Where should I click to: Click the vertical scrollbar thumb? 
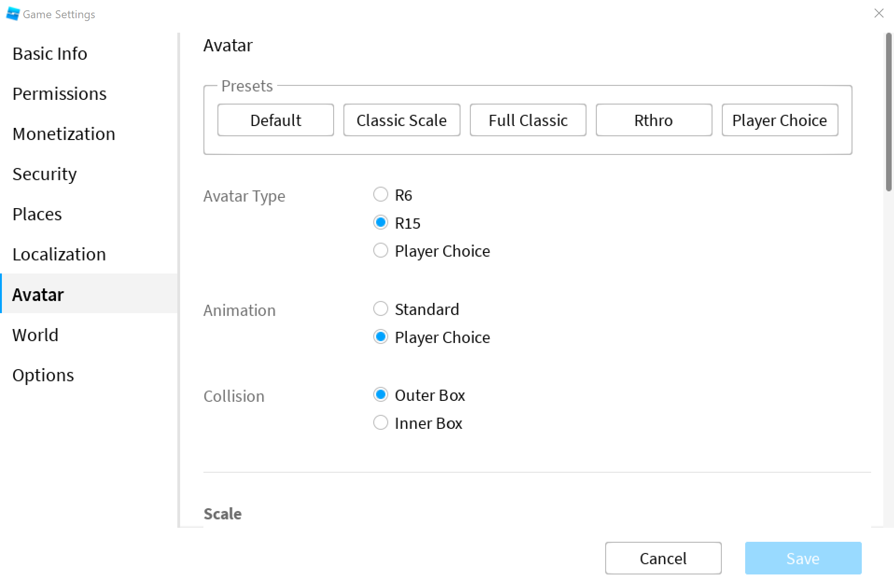(x=888, y=112)
